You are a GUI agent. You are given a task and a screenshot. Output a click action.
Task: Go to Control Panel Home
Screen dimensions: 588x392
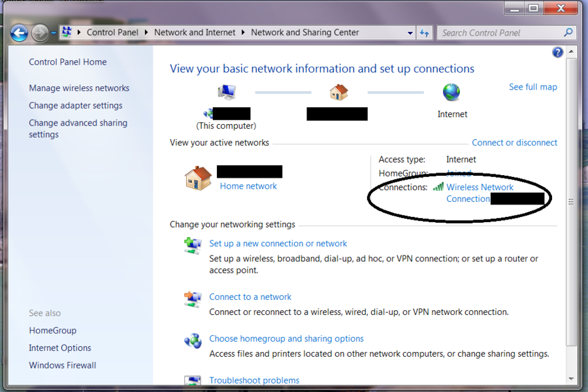pos(67,62)
